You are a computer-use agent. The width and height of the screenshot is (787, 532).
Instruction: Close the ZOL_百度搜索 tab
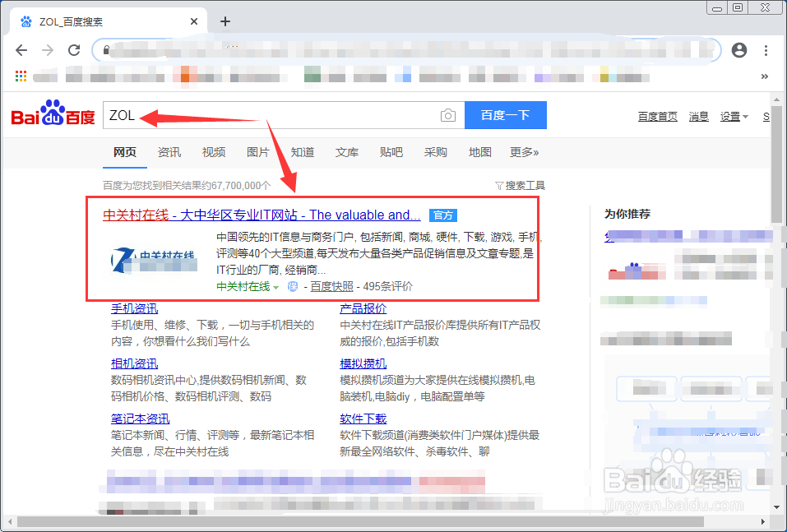point(194,21)
